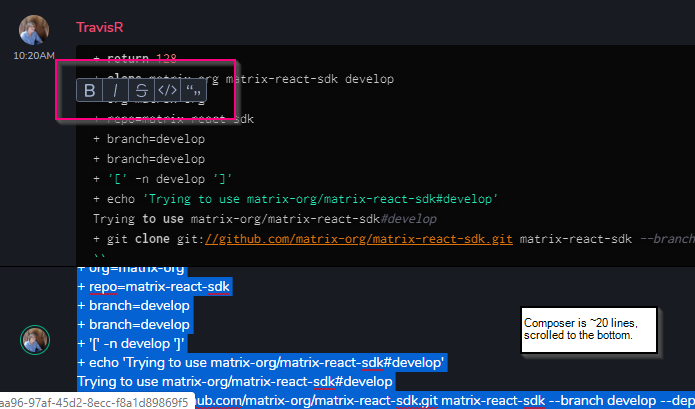This screenshot has width=695, height=409.
Task: Apply italic formatting in the floating toolbar
Action: [116, 90]
